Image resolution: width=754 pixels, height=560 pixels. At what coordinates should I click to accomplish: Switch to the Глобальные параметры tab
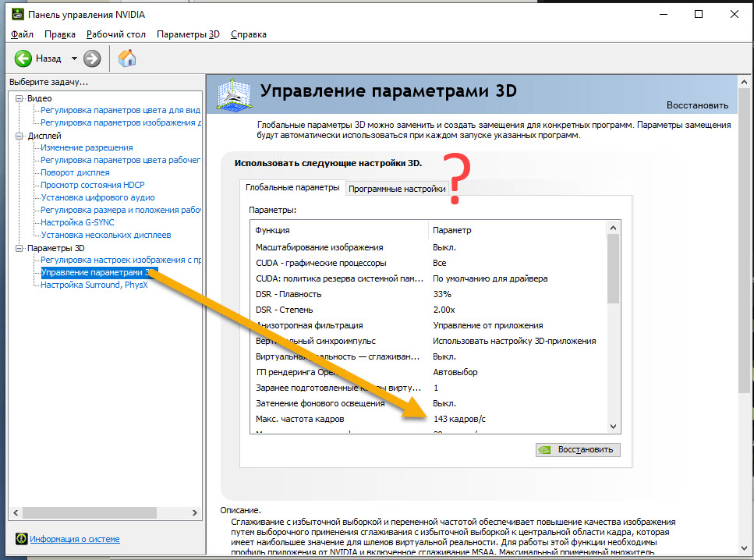[292, 187]
